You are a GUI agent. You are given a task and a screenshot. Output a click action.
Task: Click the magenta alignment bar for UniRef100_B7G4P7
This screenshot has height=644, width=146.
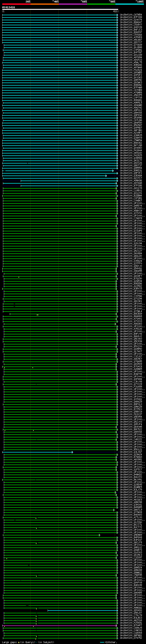click(x=59, y=625)
